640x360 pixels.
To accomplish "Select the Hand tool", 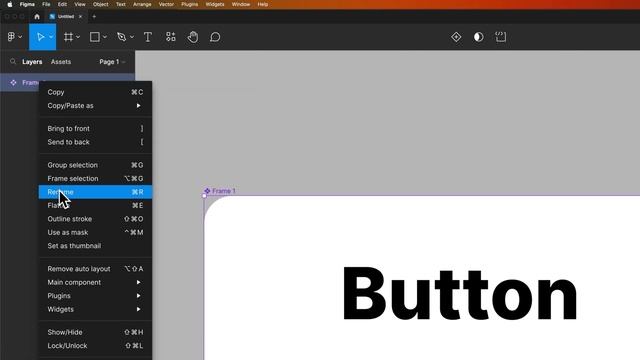I will click(193, 37).
